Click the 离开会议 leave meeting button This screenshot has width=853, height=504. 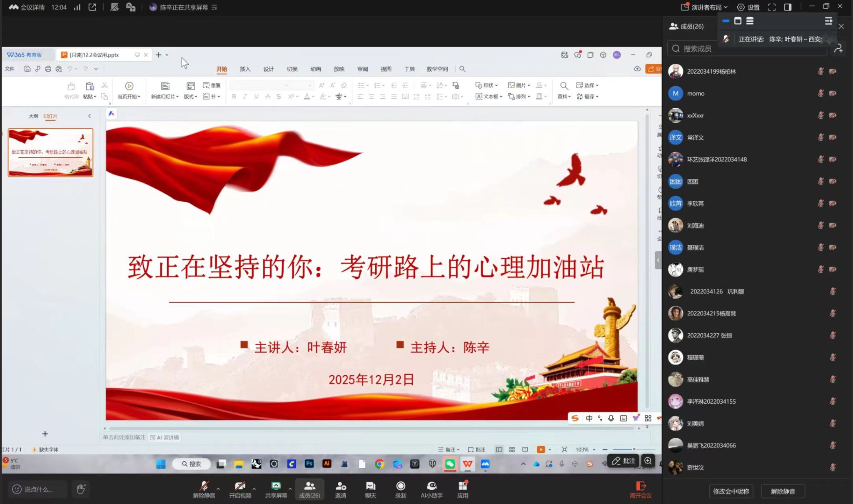[x=640, y=489]
